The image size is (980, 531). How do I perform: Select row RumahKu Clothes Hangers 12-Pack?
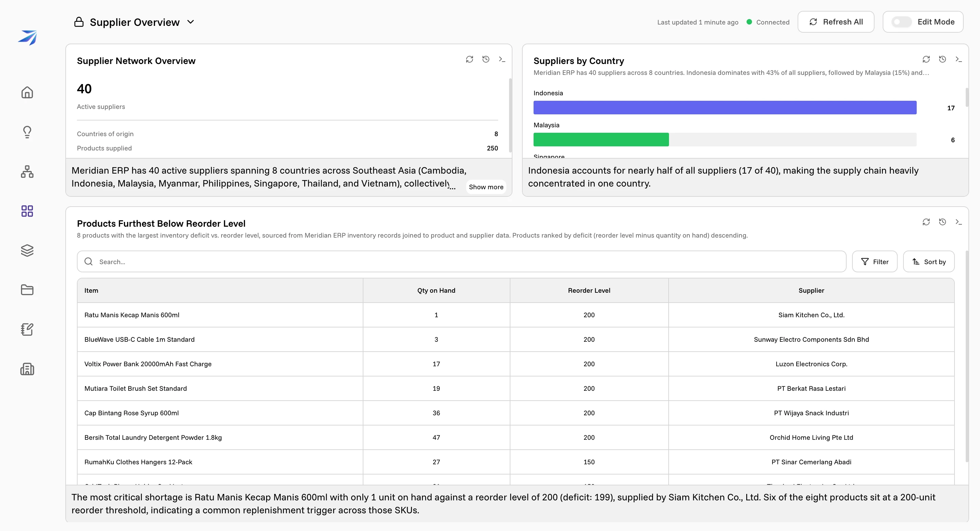tap(516, 462)
